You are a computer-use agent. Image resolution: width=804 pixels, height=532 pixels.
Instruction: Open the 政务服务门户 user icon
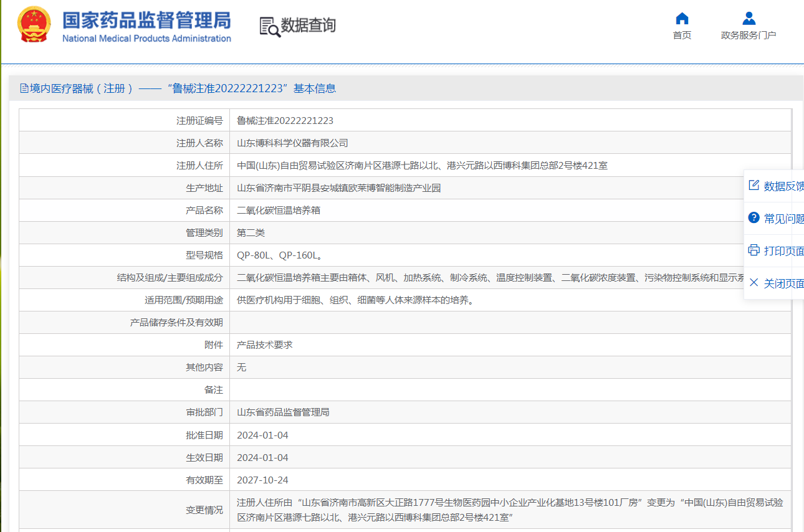[749, 18]
